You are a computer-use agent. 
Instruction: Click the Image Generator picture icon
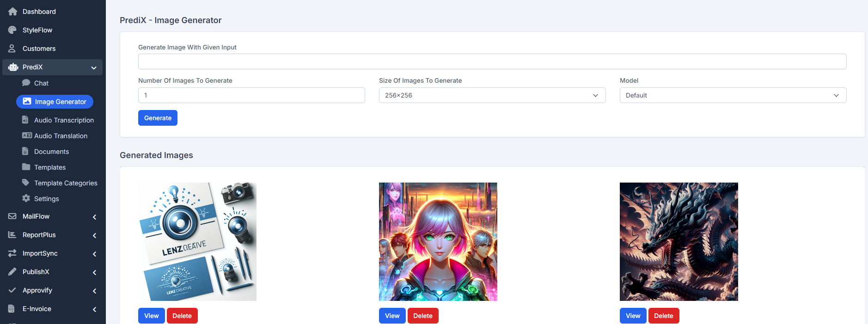coord(27,102)
